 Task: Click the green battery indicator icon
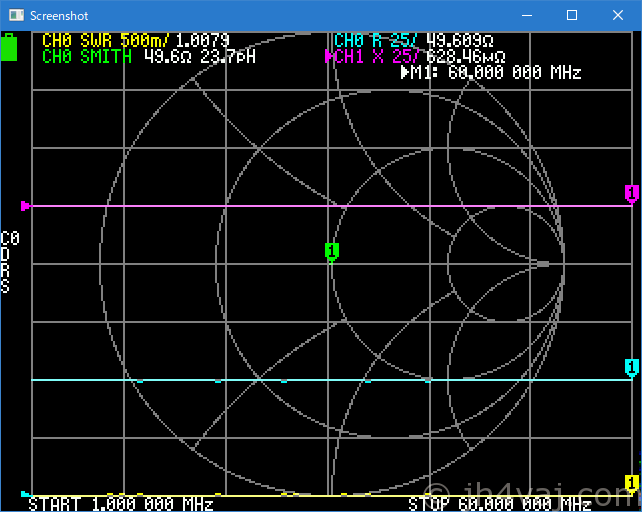tap(9, 47)
